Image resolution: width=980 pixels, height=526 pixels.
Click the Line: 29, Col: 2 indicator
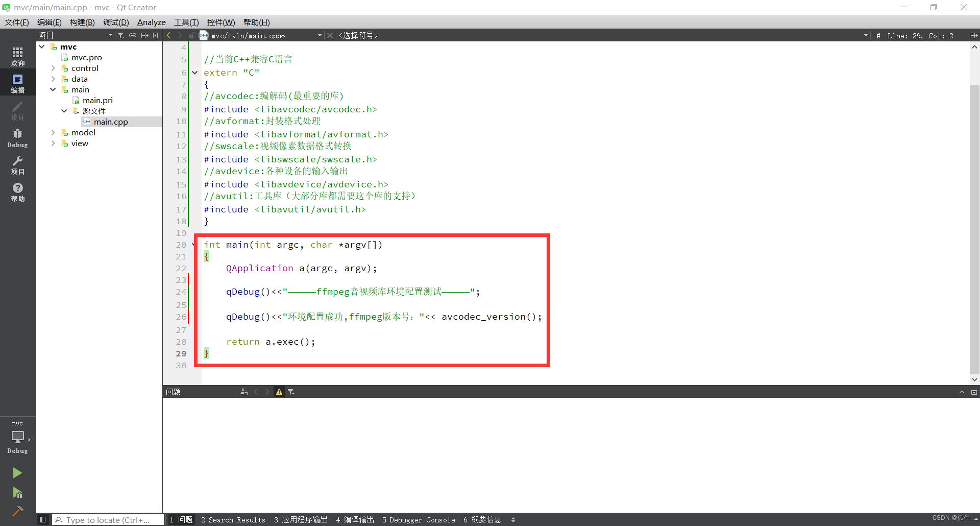pos(920,35)
